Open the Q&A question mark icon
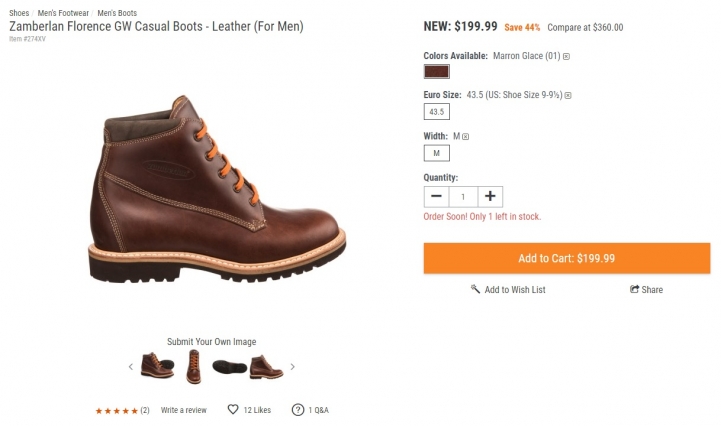Screen dimensions: 721x426 [x=297, y=410]
